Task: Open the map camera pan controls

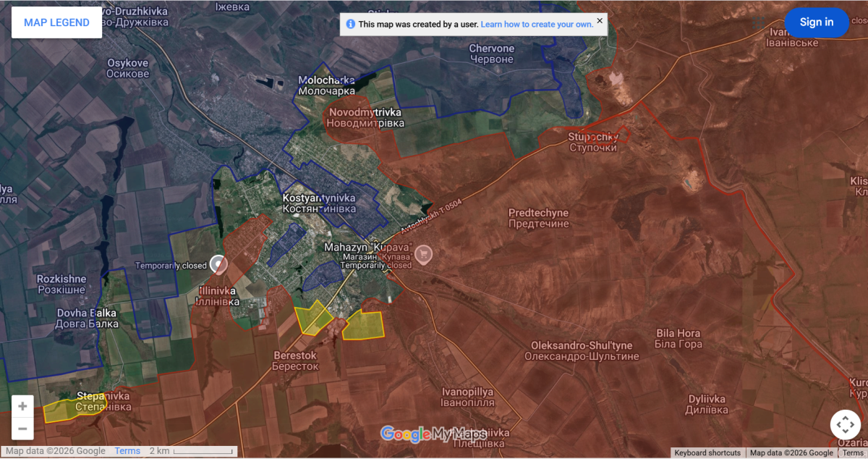Action: coord(845,424)
